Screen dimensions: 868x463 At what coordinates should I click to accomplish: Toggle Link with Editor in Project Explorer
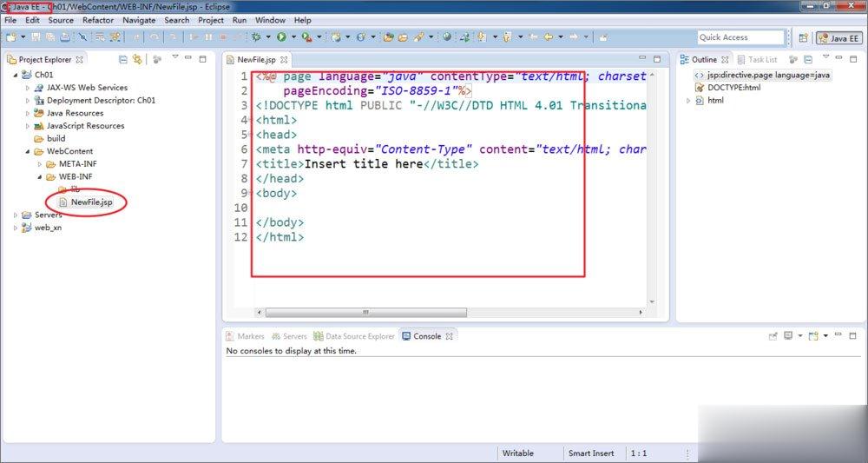pyautogui.click(x=137, y=59)
